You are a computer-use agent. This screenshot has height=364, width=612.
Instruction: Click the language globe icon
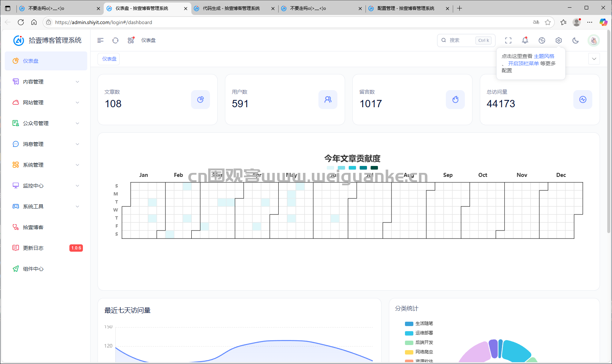pyautogui.click(x=542, y=40)
